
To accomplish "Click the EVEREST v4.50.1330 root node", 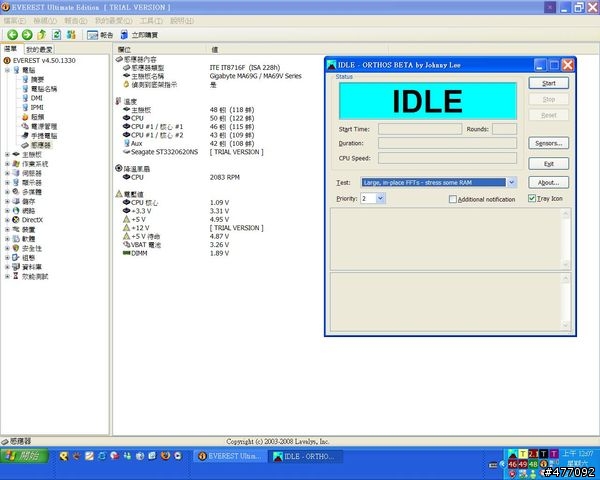I will coord(44,60).
